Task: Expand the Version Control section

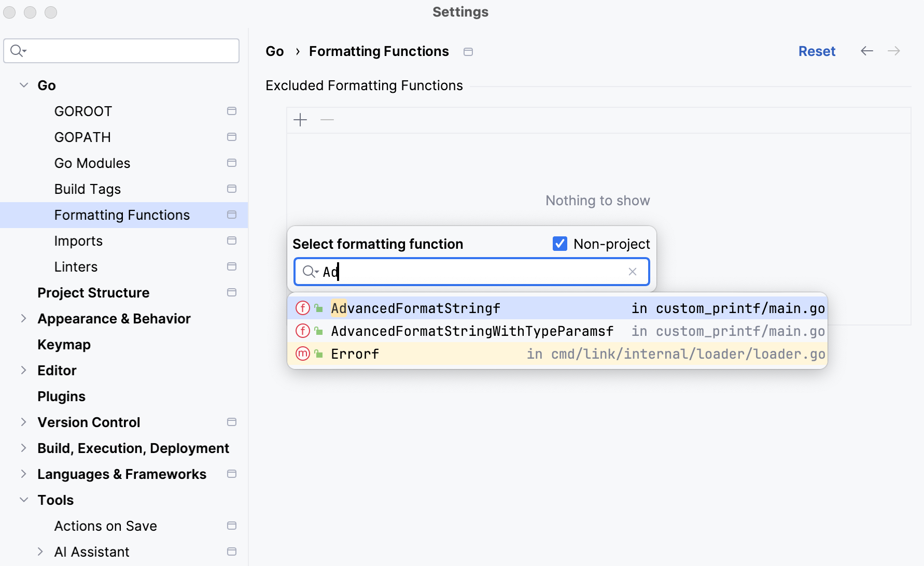Action: click(x=23, y=422)
